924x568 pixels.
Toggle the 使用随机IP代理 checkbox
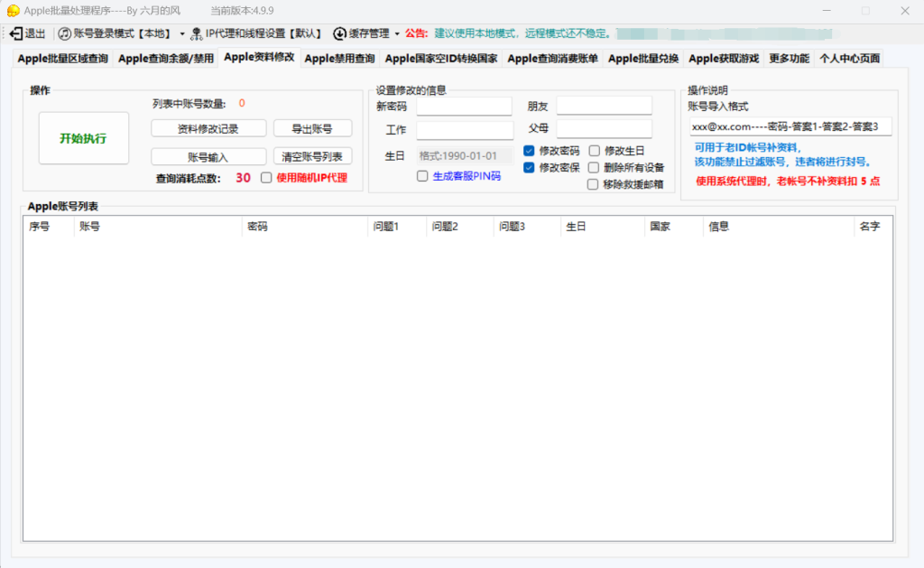pos(266,178)
